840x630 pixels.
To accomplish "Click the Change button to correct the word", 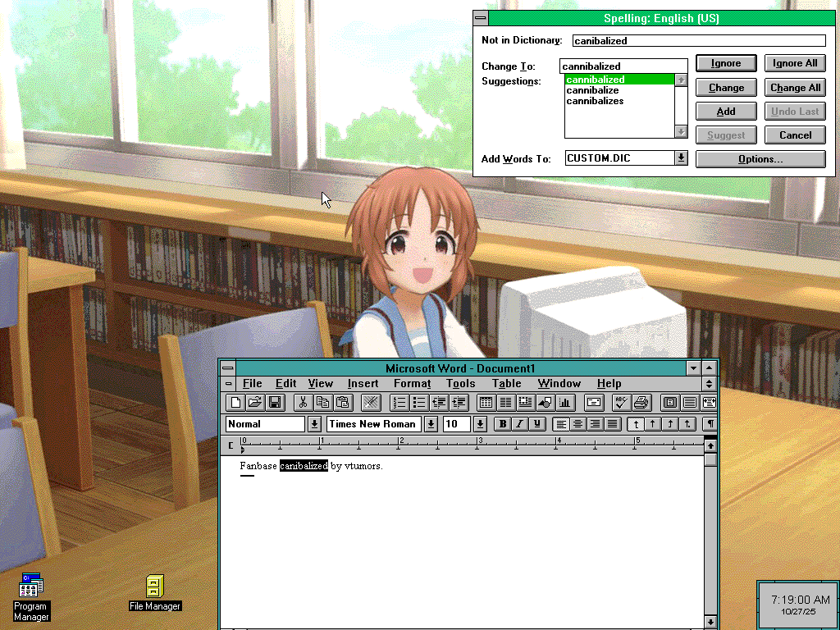I will coord(726,87).
